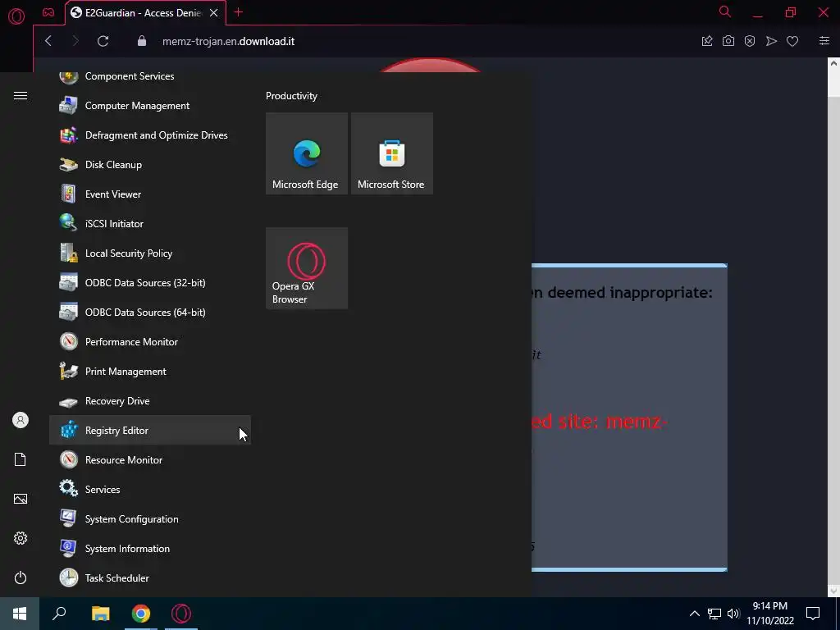Open Component Services from app list

pos(150,76)
